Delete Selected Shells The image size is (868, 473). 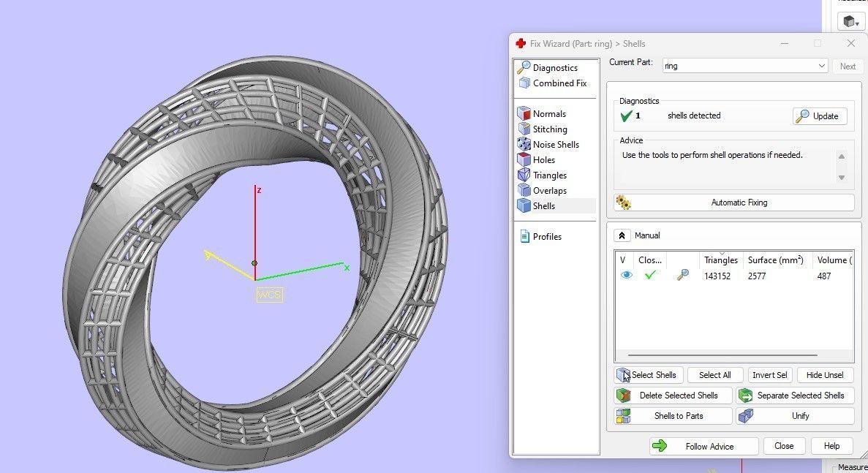point(673,396)
